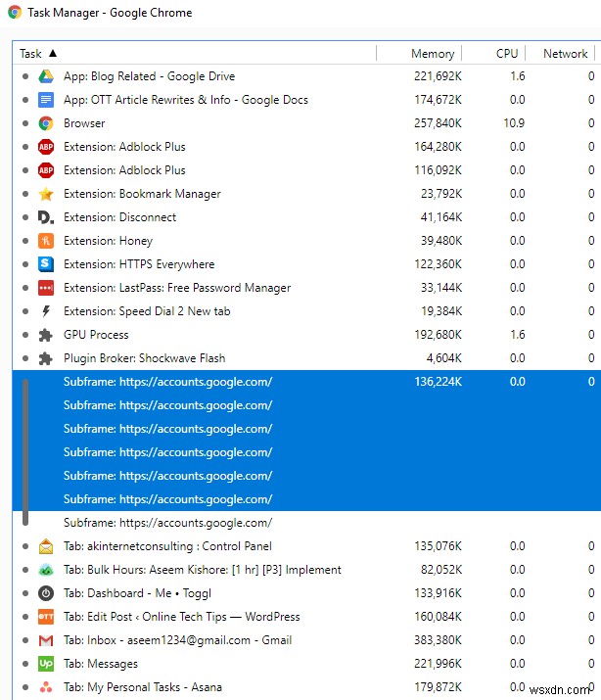Click the ABP icon in the 116,092K row

click(x=46, y=170)
